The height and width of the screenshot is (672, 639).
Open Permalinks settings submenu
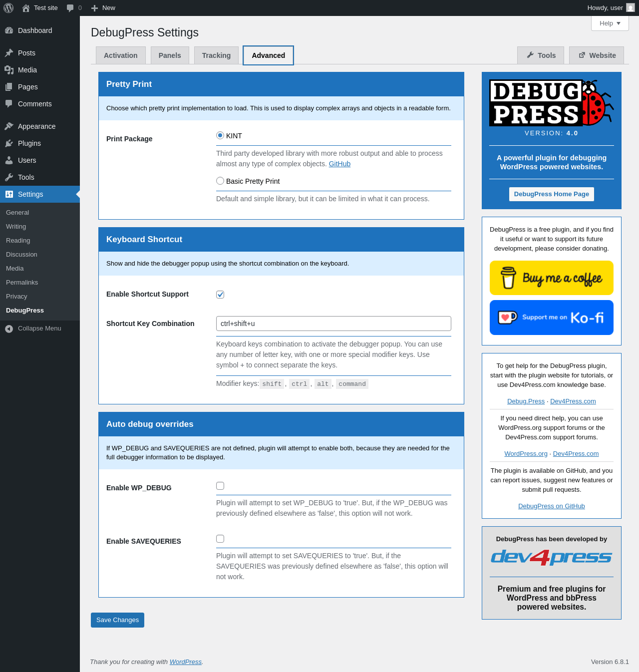pos(22,283)
